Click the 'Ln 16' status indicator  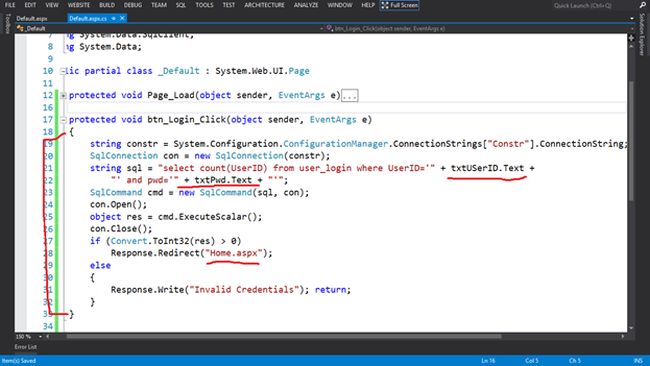pyautogui.click(x=488, y=361)
